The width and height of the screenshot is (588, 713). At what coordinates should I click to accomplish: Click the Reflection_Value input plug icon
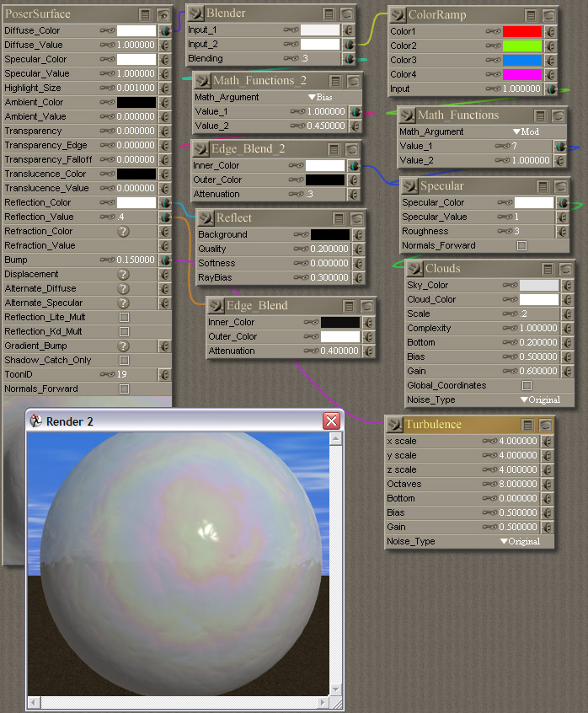pos(165,217)
